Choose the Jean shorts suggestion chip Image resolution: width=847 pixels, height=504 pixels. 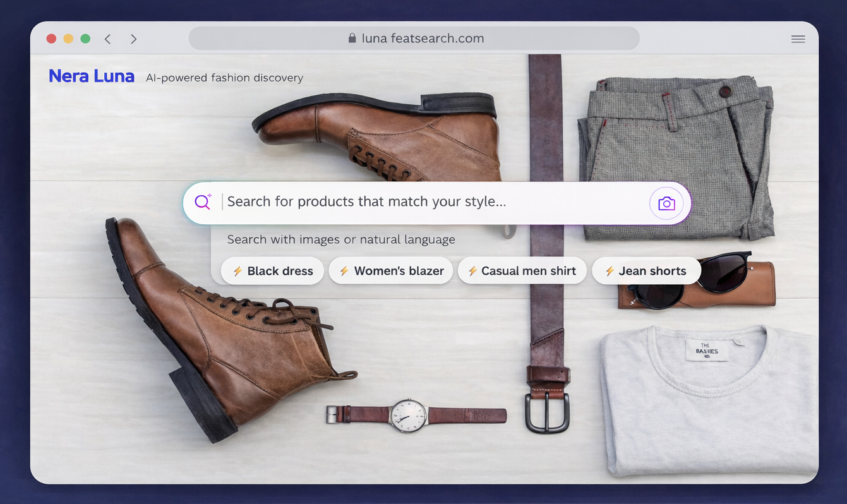coord(646,271)
